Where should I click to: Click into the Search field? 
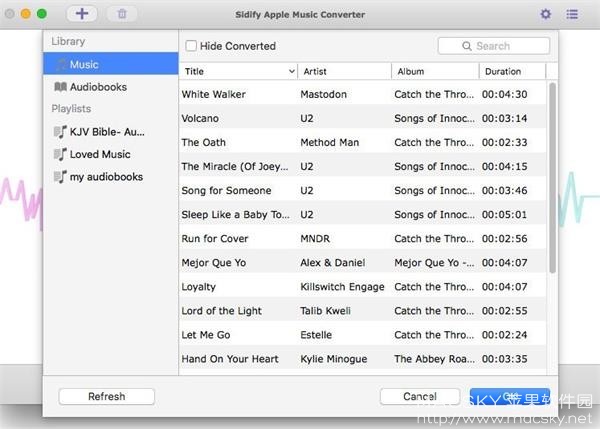(x=494, y=46)
